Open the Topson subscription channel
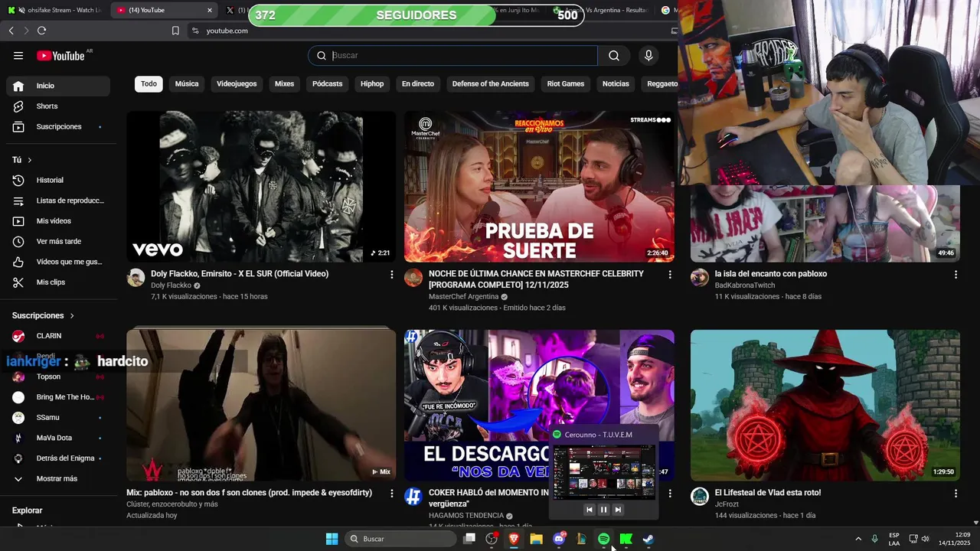The image size is (980, 551). pos(58,377)
